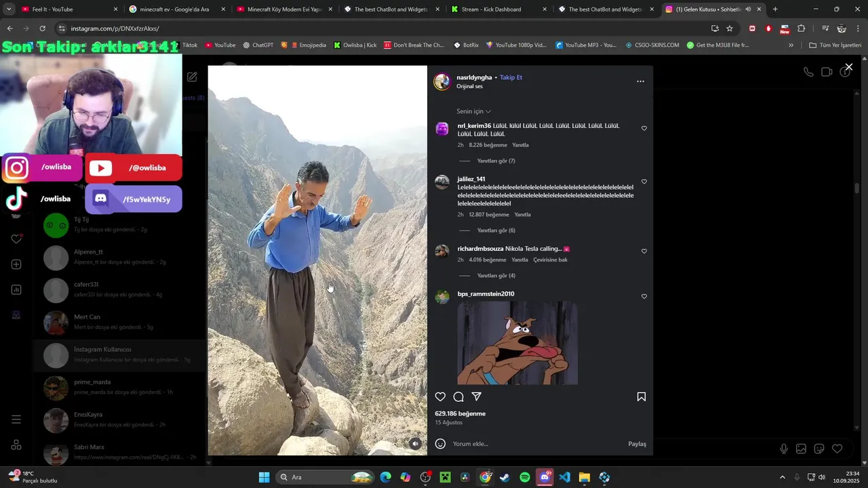The image size is (868, 488).
Task: Open the hamburger More menu in sidebar
Action: 16,420
